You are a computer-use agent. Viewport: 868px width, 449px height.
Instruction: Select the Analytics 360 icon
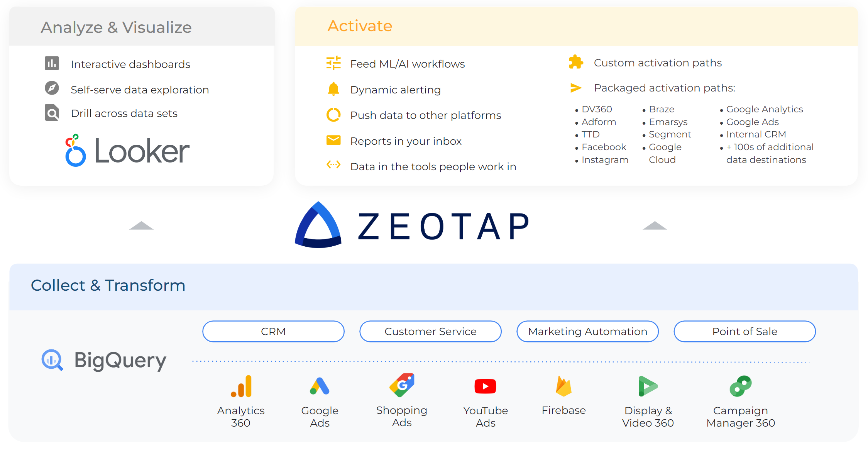[241, 386]
